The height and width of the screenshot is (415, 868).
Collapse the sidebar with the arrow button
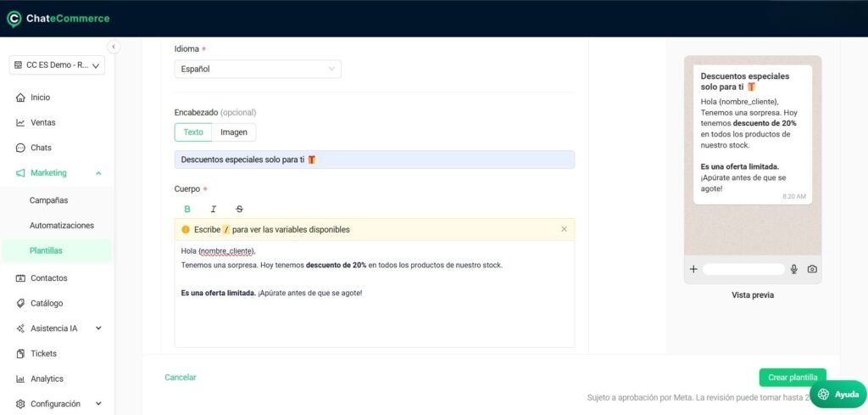[x=113, y=47]
